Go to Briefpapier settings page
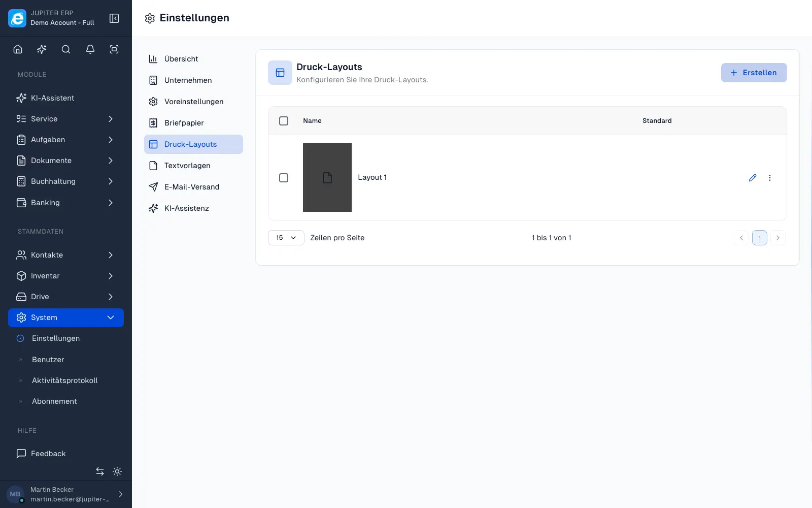Screen dimensions: 812x508 [193, 123]
